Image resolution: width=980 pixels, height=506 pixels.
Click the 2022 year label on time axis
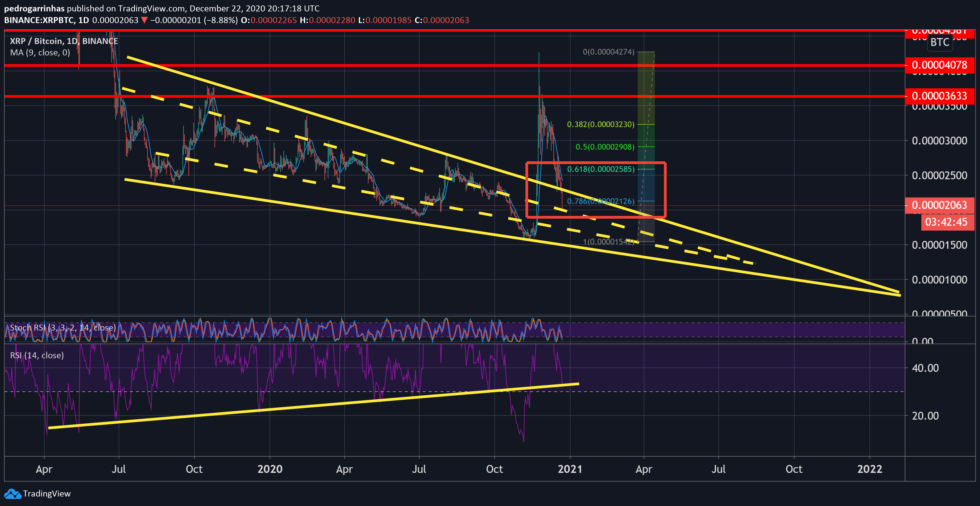870,469
